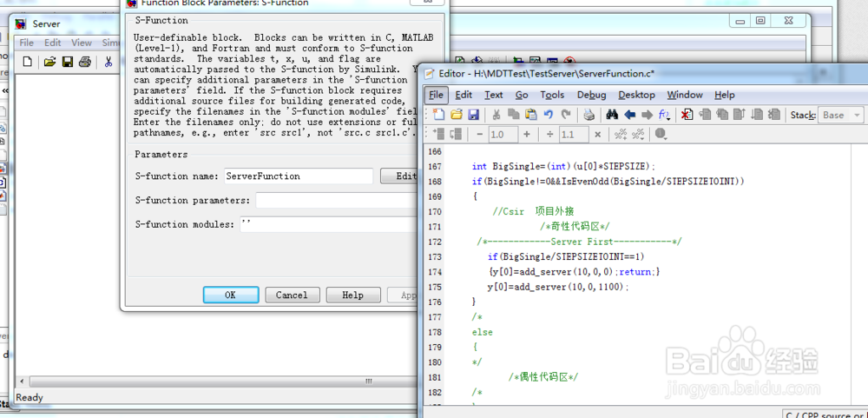Go forward with gray right arrow
The image size is (868, 418).
pos(648,115)
